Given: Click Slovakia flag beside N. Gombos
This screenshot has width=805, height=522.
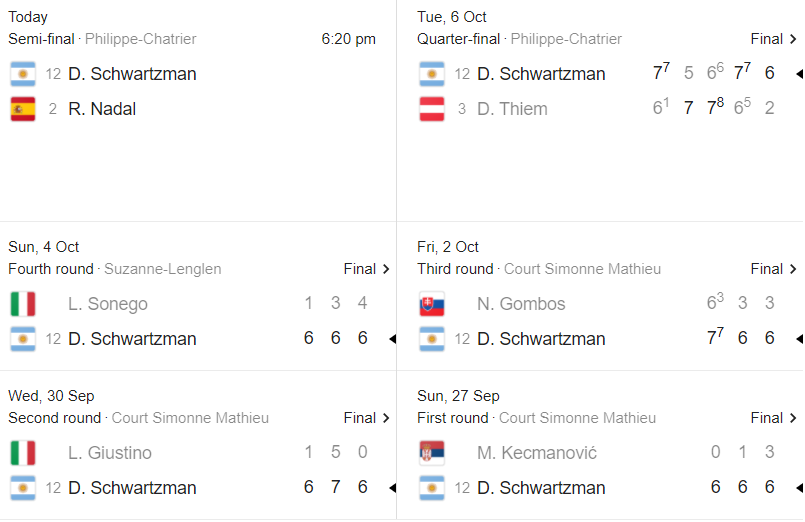Looking at the screenshot, I should pos(432,304).
